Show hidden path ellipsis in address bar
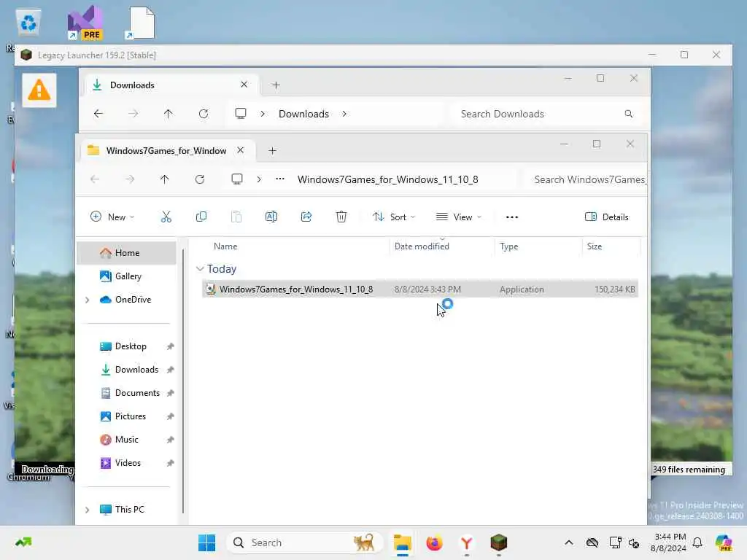 (280, 179)
